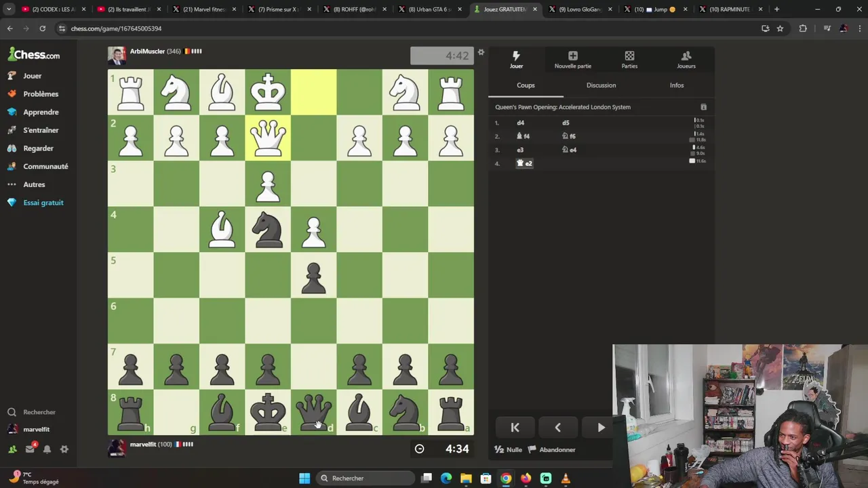Open the sidebar settings gear icon

64,449
